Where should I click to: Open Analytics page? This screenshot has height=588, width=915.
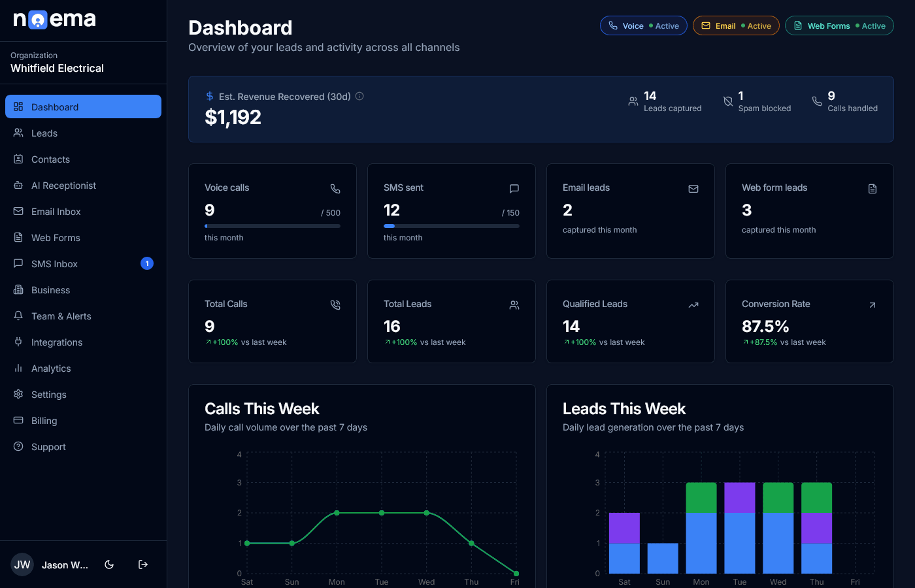83,368
